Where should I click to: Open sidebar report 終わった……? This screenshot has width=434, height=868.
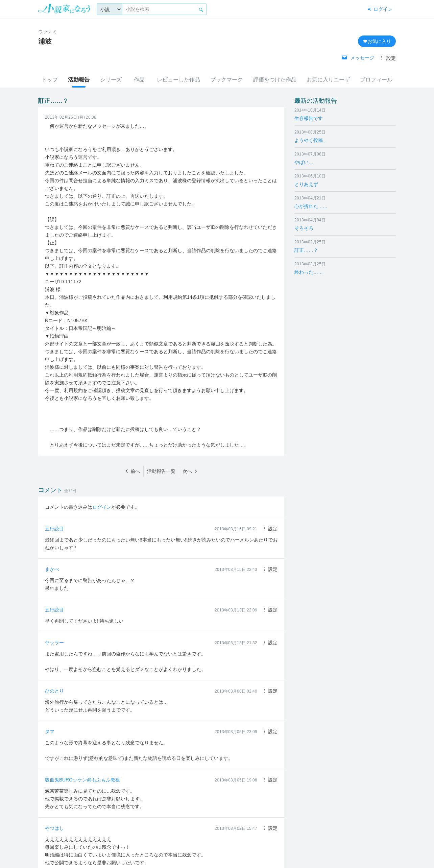[308, 272]
